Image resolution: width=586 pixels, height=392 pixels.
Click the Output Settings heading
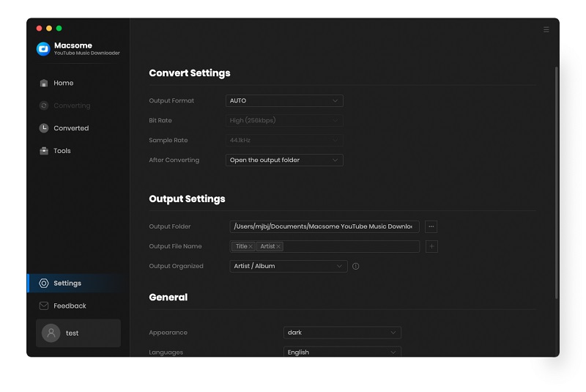tap(187, 199)
